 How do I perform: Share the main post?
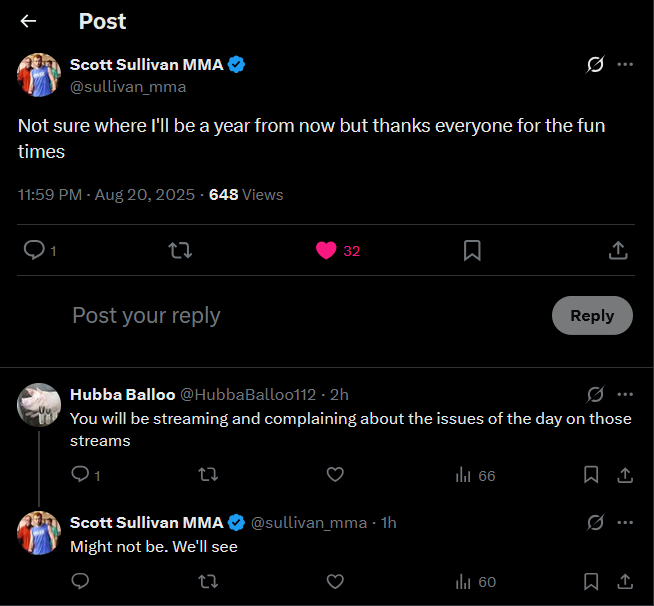point(618,250)
